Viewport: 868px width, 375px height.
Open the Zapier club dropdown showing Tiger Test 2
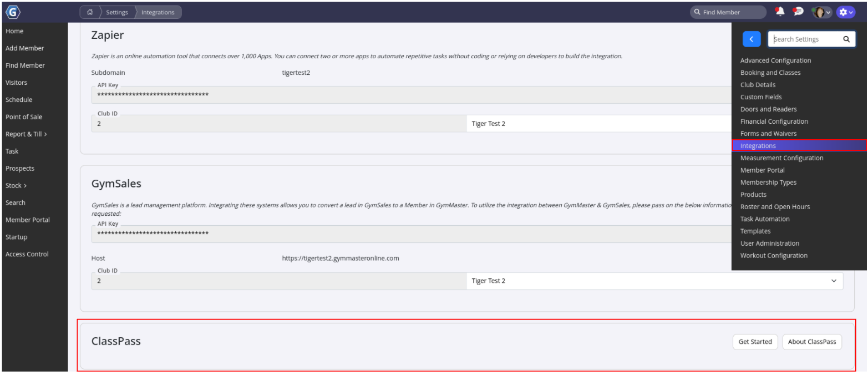[599, 124]
